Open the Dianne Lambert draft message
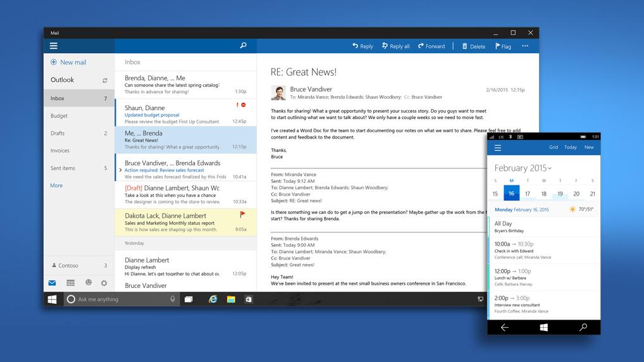Viewport: 644px width, 362px height. (185, 195)
